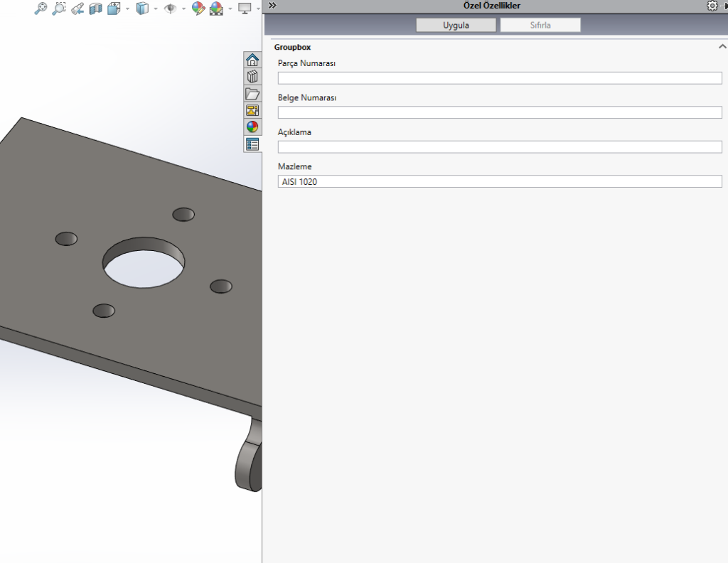Open the Edit Appearance tool
The width and height of the screenshot is (728, 563).
click(x=198, y=9)
